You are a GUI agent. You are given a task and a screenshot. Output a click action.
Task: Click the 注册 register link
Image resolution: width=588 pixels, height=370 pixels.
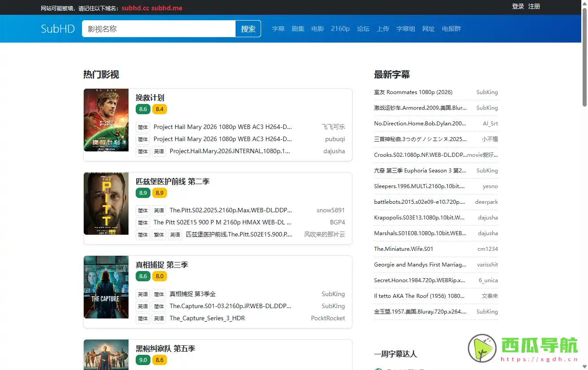534,6
